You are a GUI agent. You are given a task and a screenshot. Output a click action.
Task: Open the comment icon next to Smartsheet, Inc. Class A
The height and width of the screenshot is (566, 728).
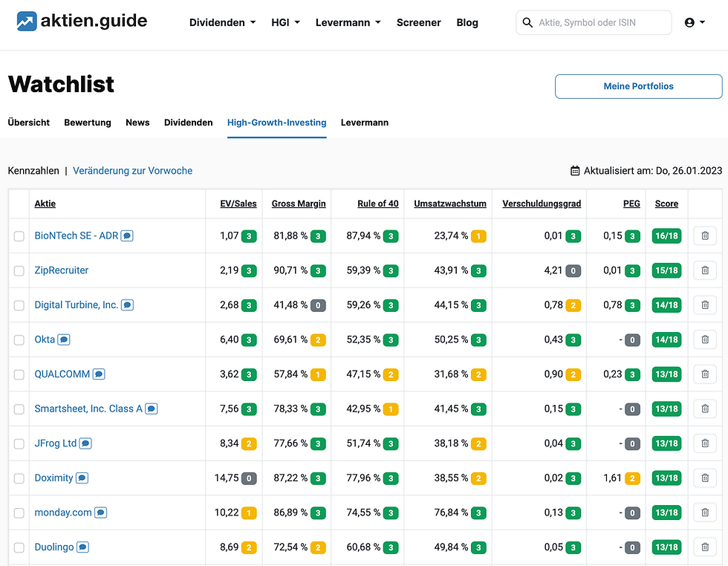pyautogui.click(x=152, y=409)
